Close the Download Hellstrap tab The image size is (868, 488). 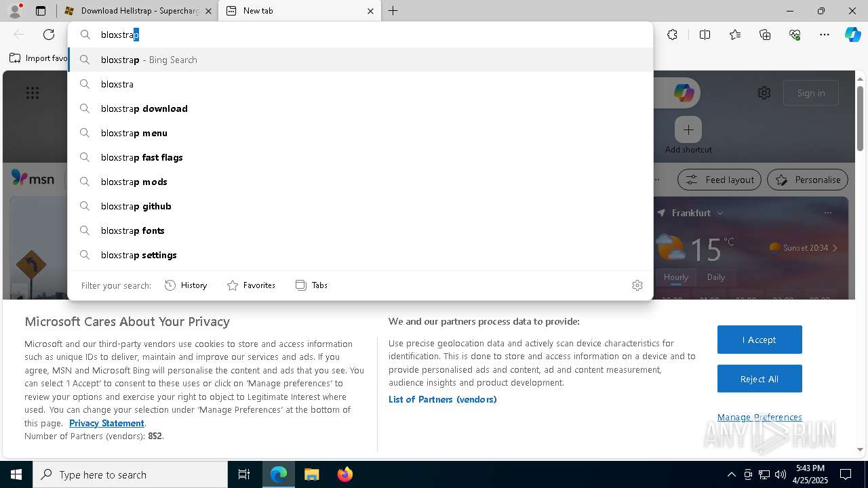(209, 11)
